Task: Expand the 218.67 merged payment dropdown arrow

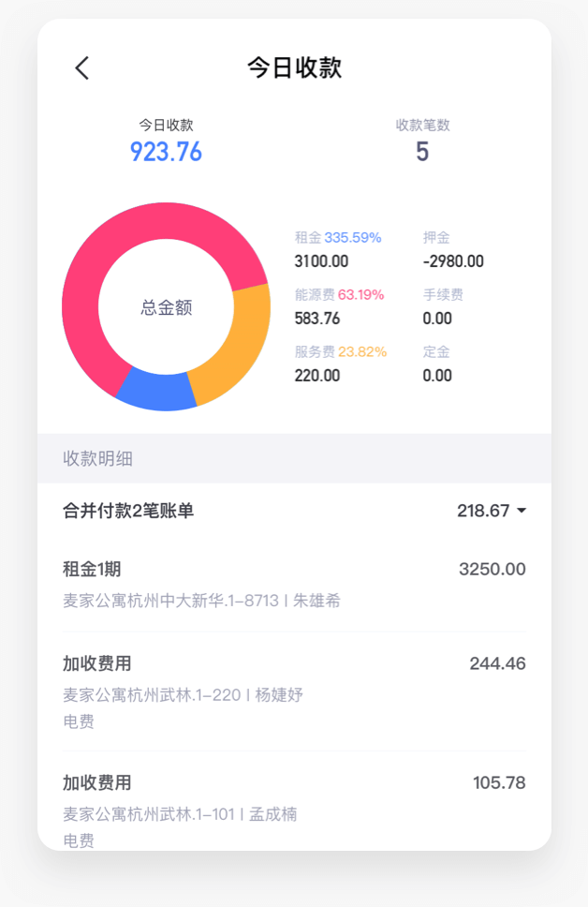Action: pos(522,511)
